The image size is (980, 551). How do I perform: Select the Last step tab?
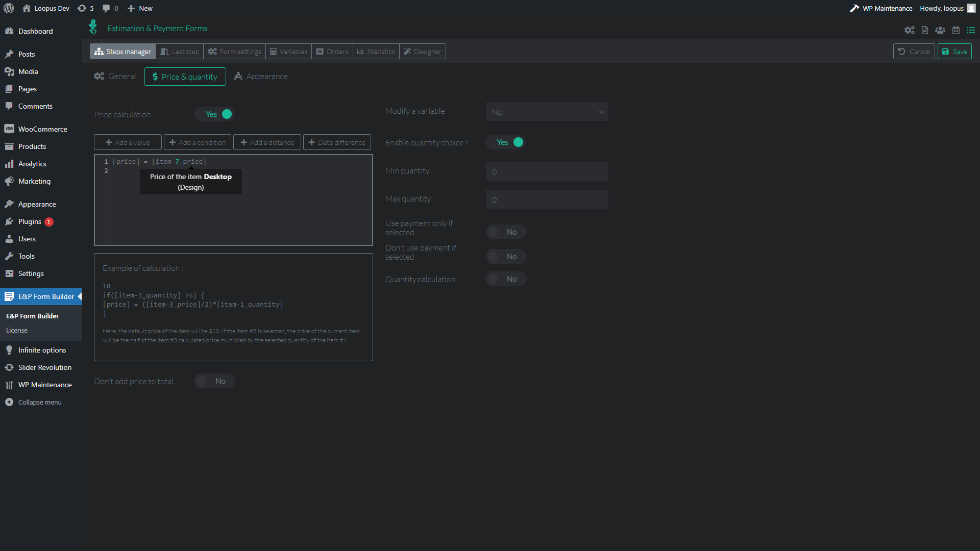pos(178,51)
